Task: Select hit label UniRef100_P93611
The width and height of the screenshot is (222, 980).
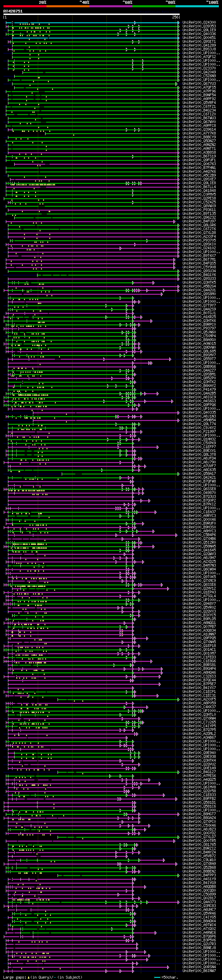Action: pos(199,210)
